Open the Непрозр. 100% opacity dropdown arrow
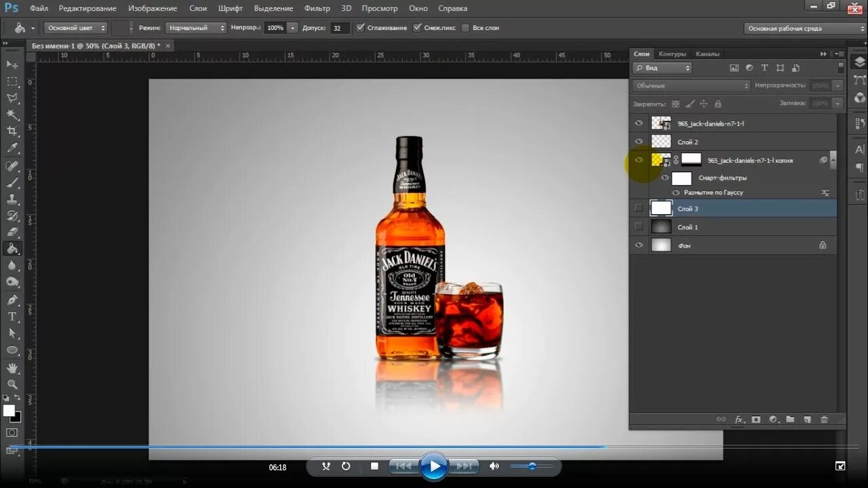868x488 pixels. point(293,28)
